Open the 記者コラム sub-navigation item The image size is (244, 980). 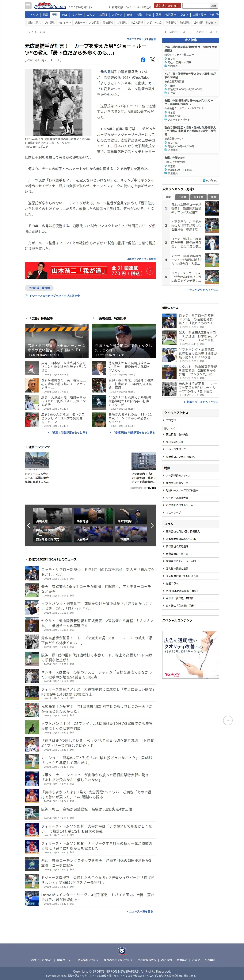click(x=34, y=22)
